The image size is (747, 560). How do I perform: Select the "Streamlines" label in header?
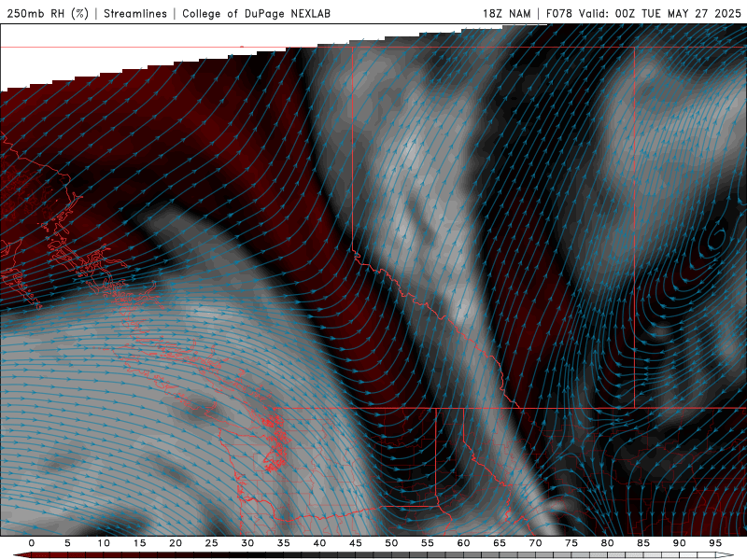[135, 13]
